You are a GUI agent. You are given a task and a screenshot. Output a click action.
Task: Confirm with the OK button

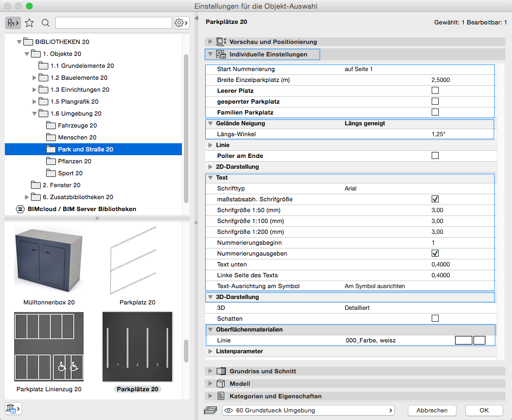click(x=484, y=410)
